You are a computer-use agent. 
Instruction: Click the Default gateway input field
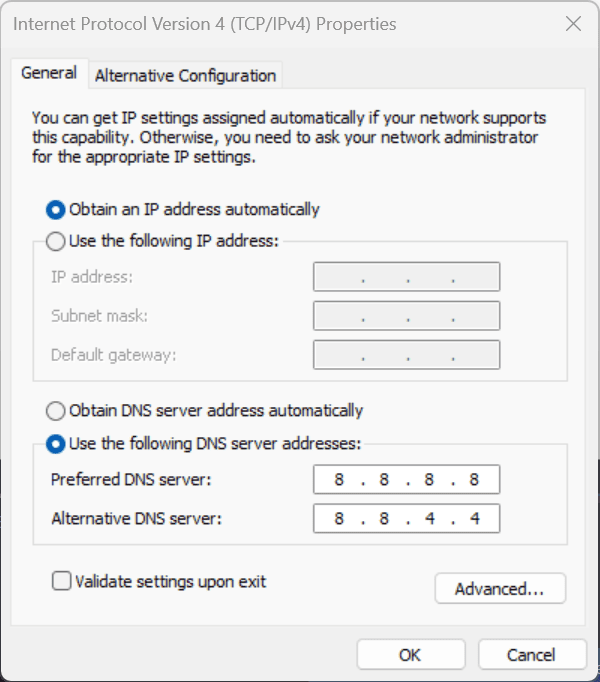click(x=406, y=355)
